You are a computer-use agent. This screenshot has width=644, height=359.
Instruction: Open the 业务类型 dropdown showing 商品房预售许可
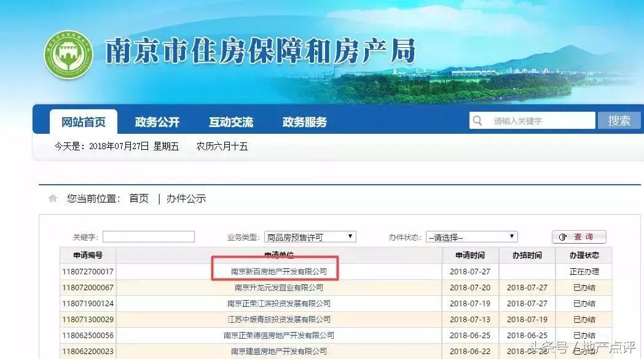coord(307,236)
